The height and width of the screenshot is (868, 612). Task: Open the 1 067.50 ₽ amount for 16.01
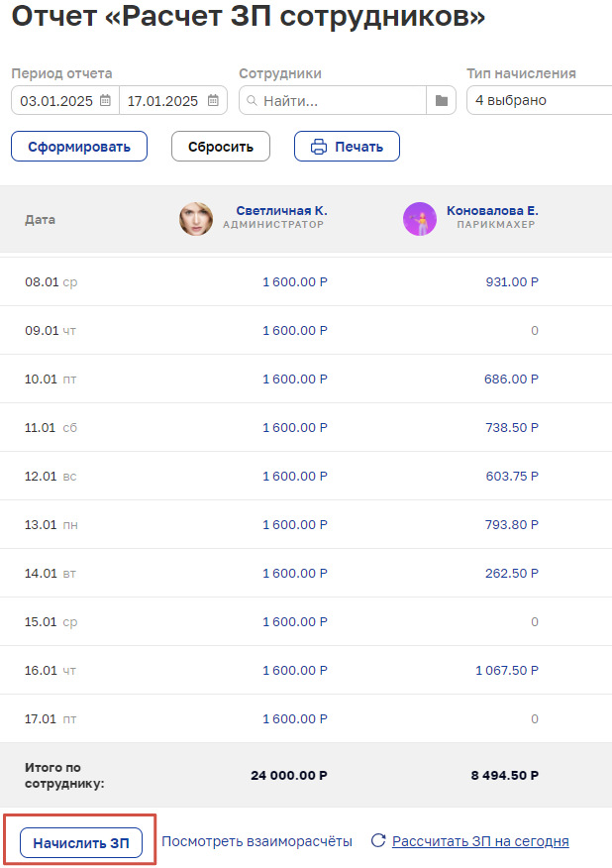[x=507, y=671]
